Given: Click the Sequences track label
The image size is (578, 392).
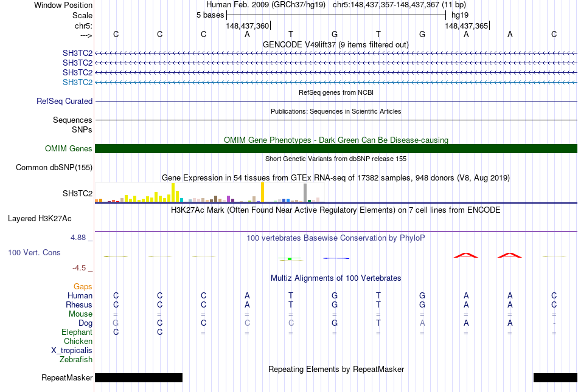Looking at the screenshot, I should tap(72, 120).
